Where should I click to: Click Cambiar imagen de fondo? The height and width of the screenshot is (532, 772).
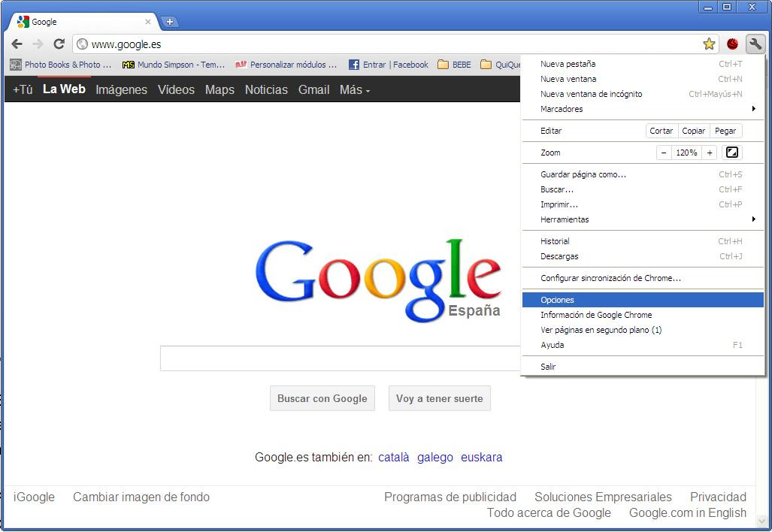click(x=141, y=497)
